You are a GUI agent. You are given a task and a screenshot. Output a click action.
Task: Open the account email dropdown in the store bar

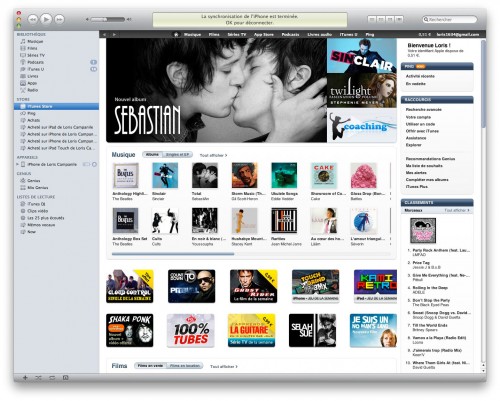(458, 34)
